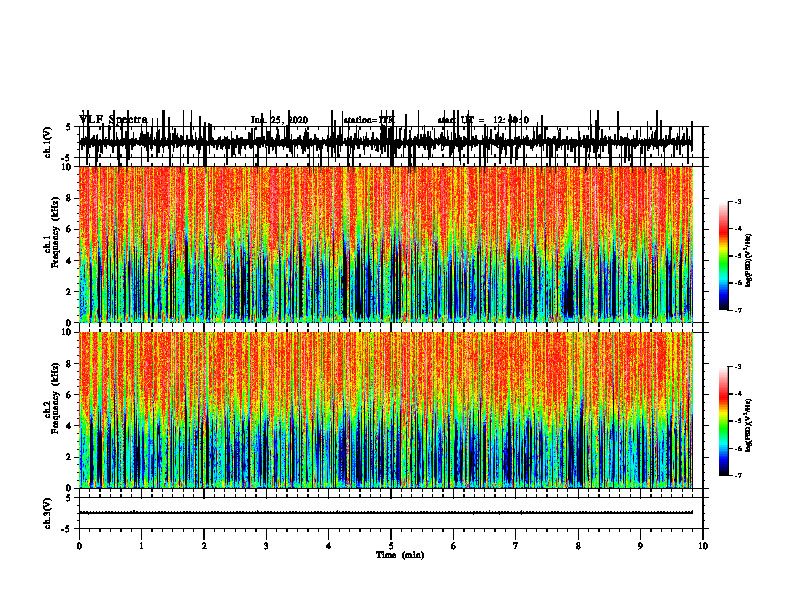Click time axis tick label 4
792x612 pixels.
tap(329, 546)
